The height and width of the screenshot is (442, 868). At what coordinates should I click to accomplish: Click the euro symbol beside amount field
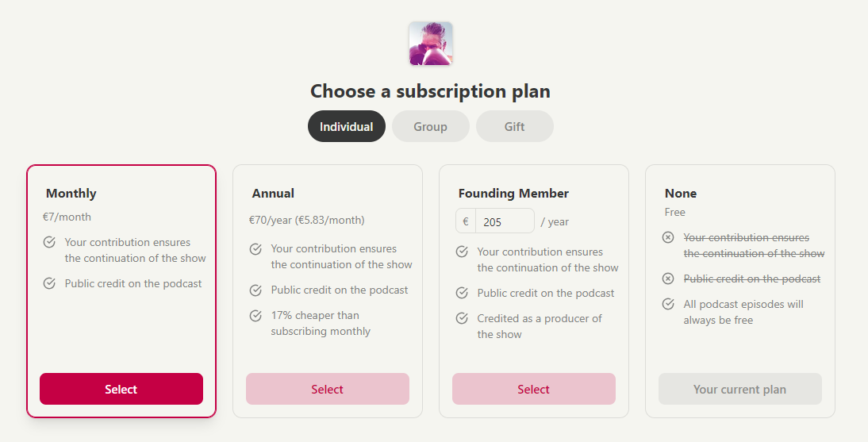[x=466, y=221]
